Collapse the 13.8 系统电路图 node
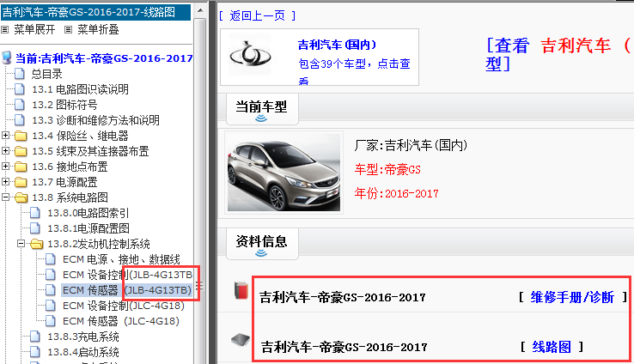 [x=5, y=197]
